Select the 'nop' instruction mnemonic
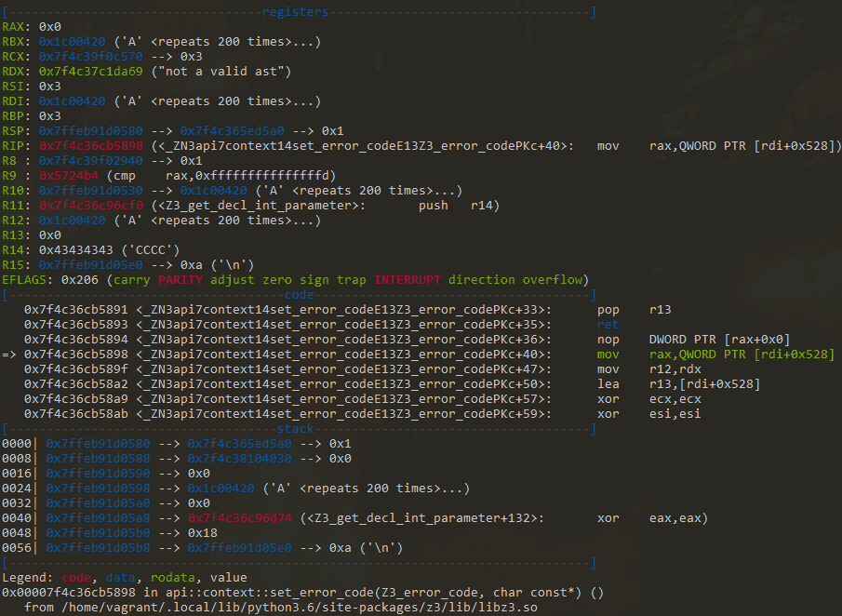Image resolution: width=842 pixels, height=616 pixels. (x=608, y=340)
